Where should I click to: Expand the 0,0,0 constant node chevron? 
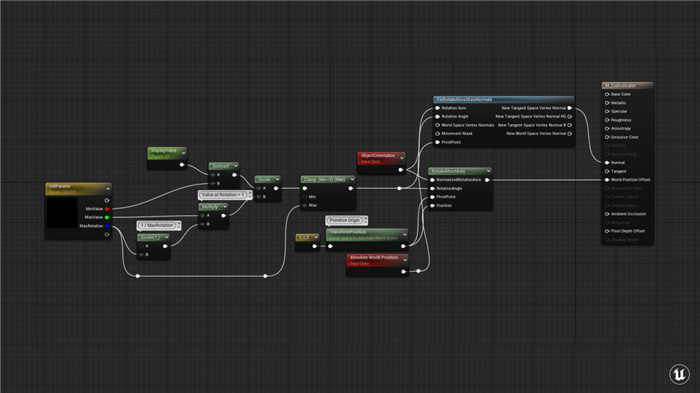(316, 237)
